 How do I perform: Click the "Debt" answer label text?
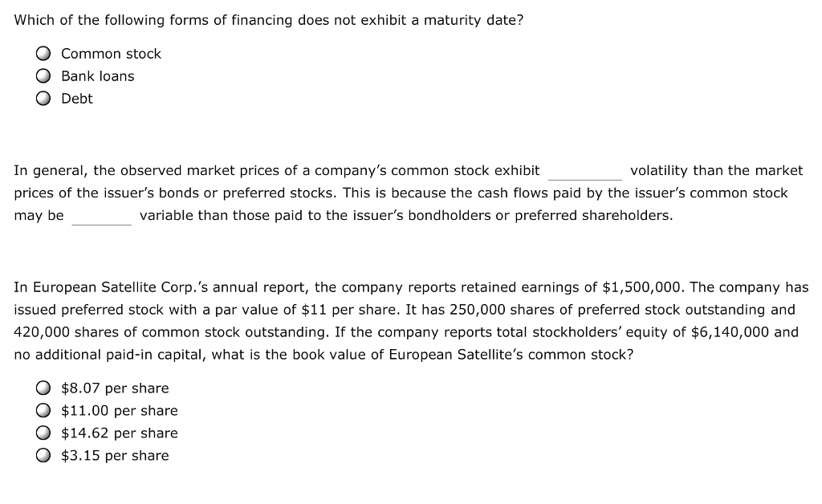click(76, 99)
